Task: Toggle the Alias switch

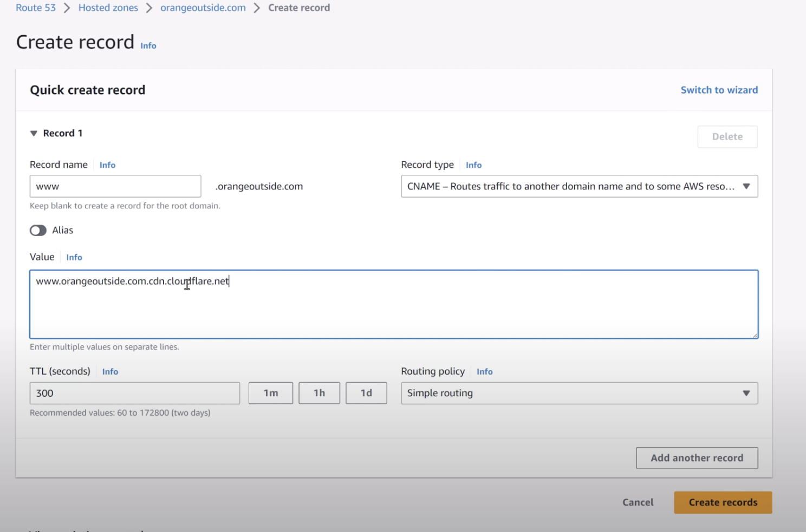Action: [38, 231]
